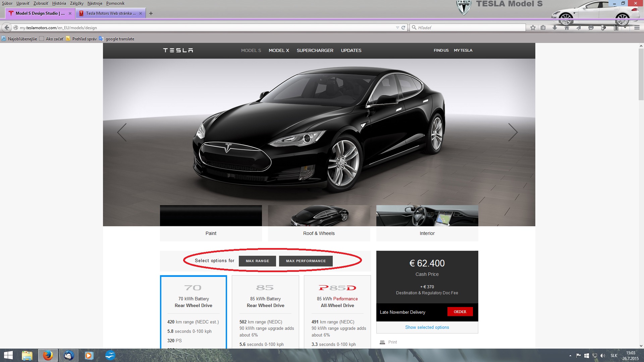Open the História menu
644x362 pixels.
pos(59,3)
